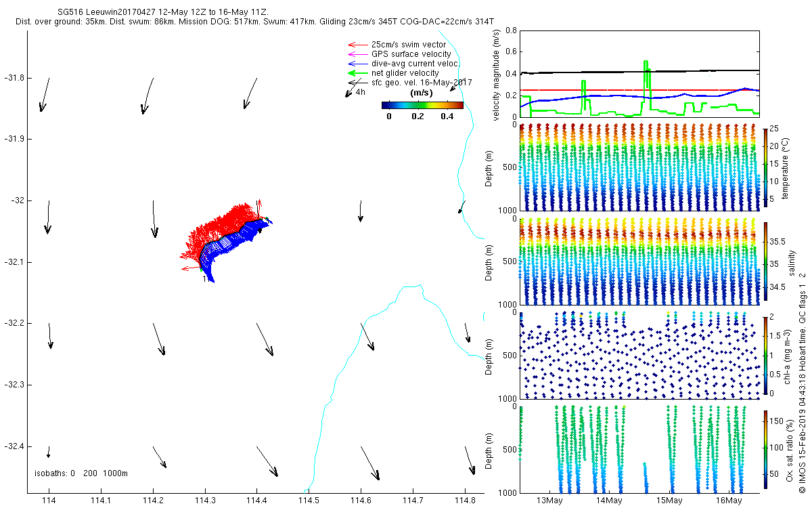Click the '0.4' tick under the velocity colorbar
This screenshot has height=508, width=812.
[446, 116]
